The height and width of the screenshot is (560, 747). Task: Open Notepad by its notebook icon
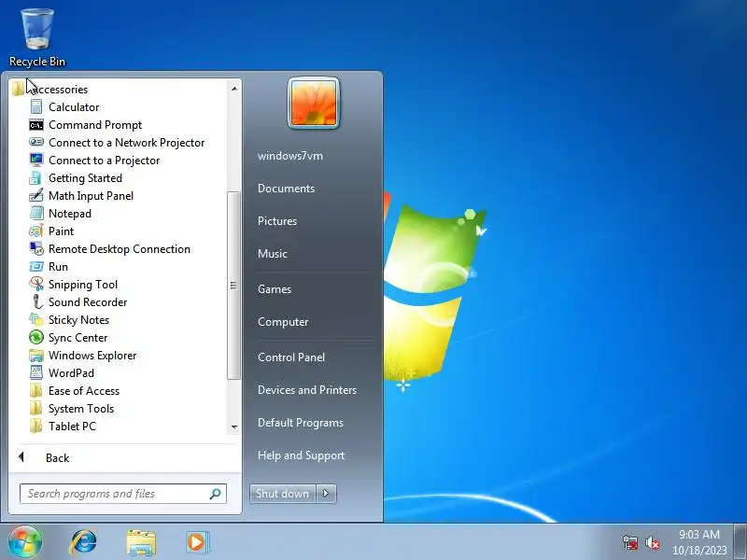[36, 214]
